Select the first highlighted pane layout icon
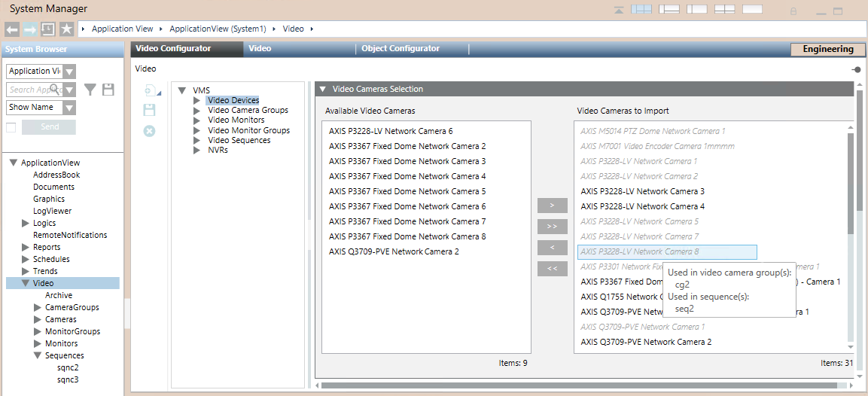 (641, 10)
